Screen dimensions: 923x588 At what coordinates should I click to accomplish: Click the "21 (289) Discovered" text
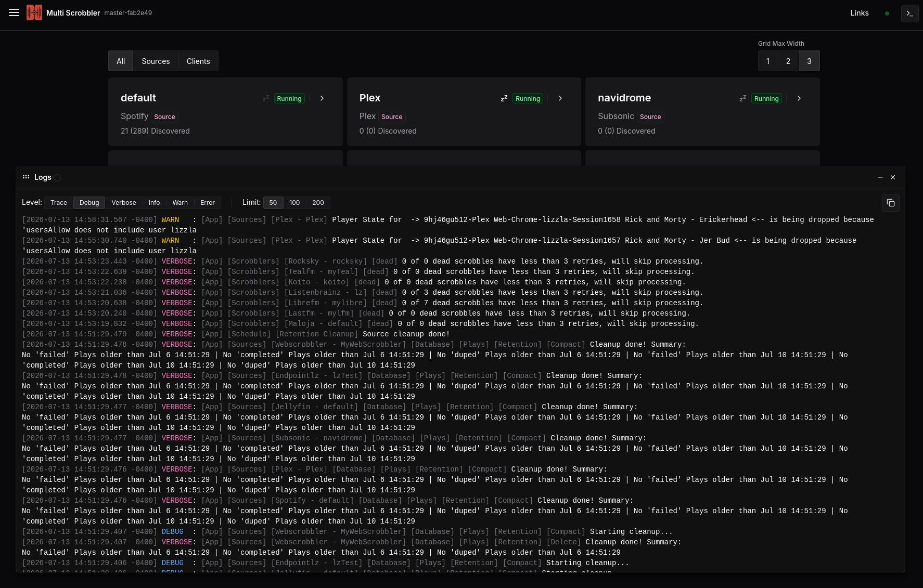click(x=155, y=131)
